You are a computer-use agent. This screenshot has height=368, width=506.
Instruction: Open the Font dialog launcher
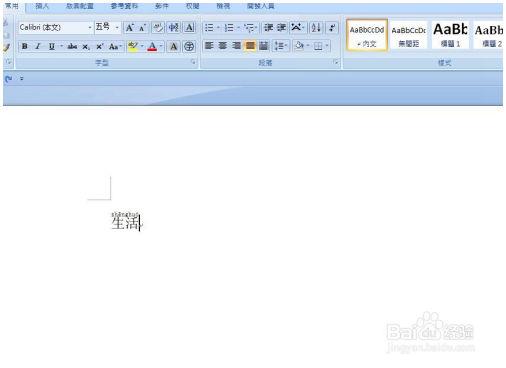[193, 62]
